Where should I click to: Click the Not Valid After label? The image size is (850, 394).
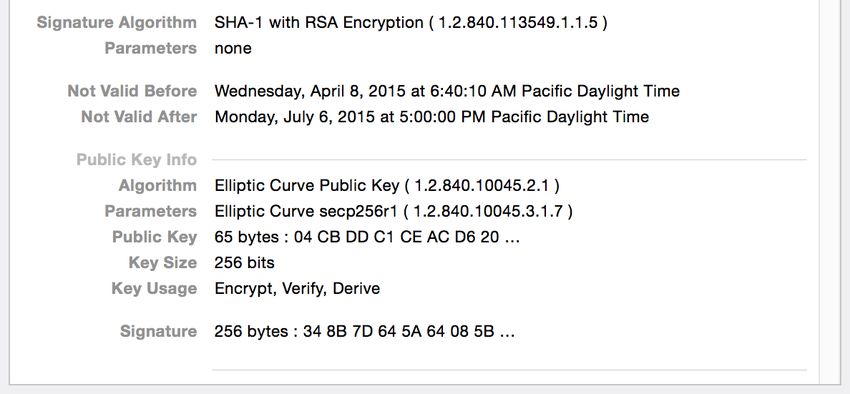[x=139, y=117]
